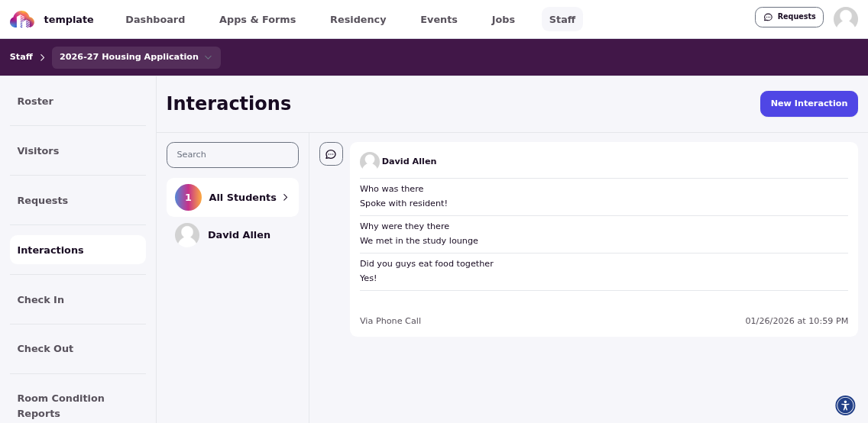868x423 pixels.
Task: Create a New Interaction
Action: pos(808,103)
